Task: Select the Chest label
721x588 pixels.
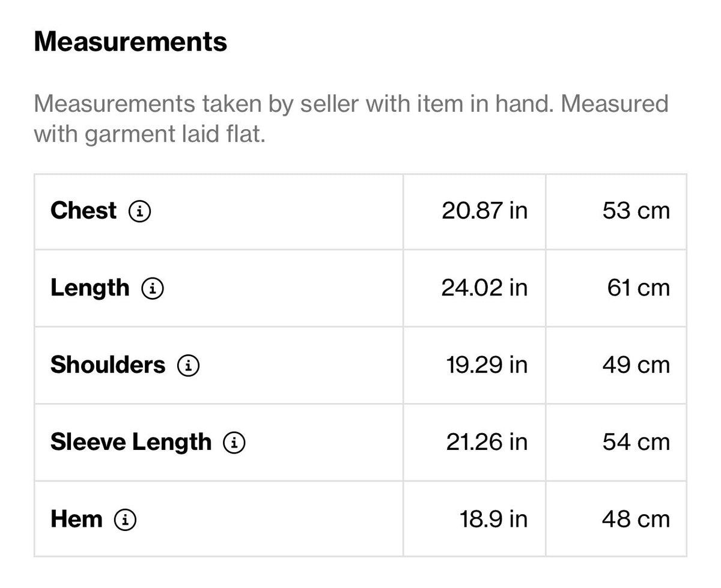Action: coord(84,211)
